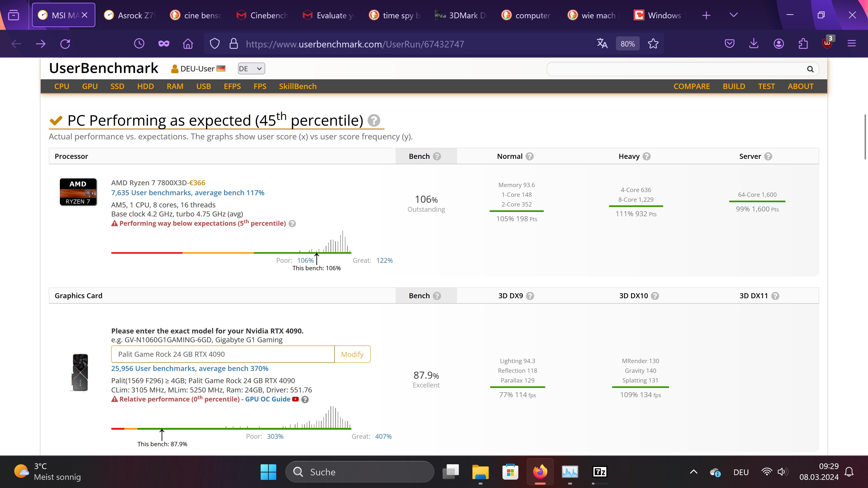Screen dimensions: 868x488
Task: Open the DE country dropdown
Action: (x=251, y=69)
